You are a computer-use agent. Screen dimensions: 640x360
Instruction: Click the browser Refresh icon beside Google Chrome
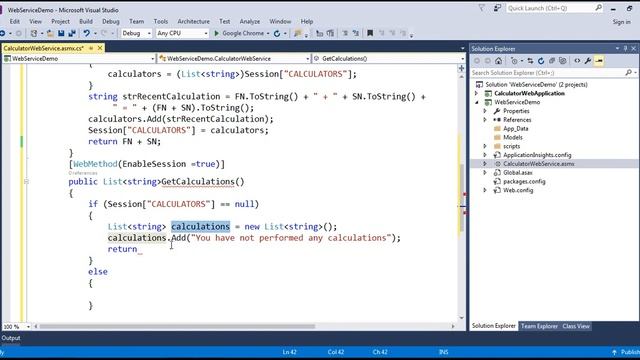(277, 33)
